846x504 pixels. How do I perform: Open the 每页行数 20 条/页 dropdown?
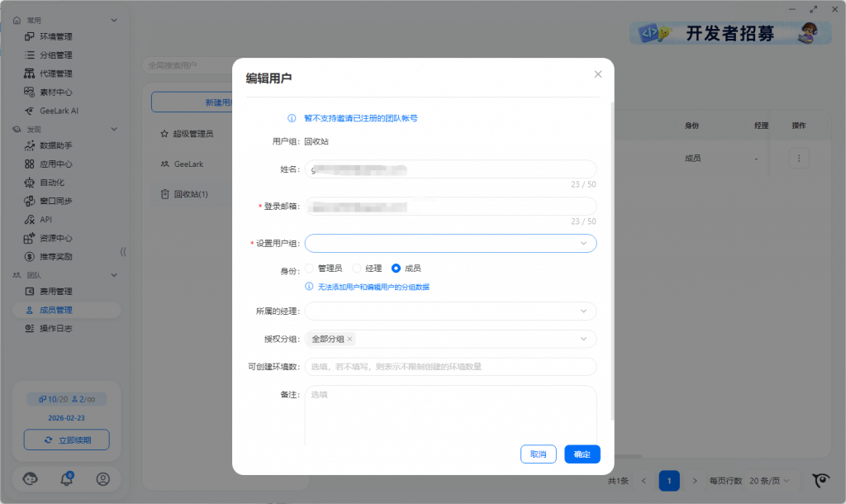coord(774,481)
